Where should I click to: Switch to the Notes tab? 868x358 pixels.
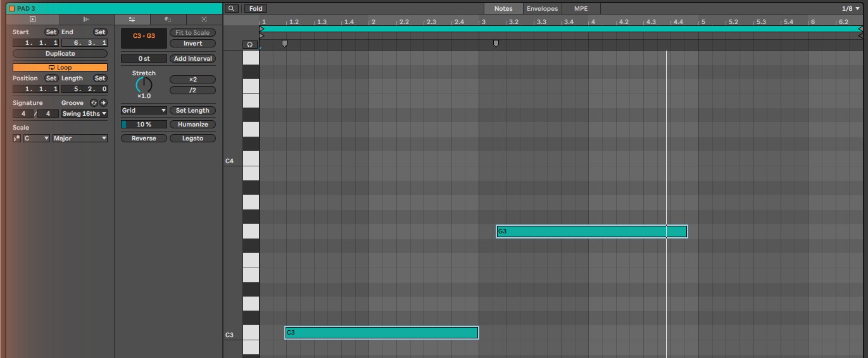coord(503,9)
